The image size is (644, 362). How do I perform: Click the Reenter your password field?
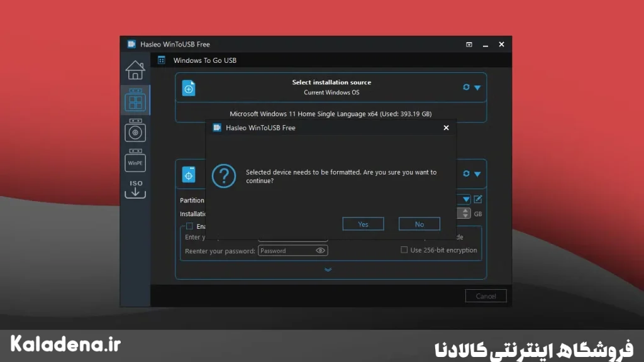tap(292, 250)
